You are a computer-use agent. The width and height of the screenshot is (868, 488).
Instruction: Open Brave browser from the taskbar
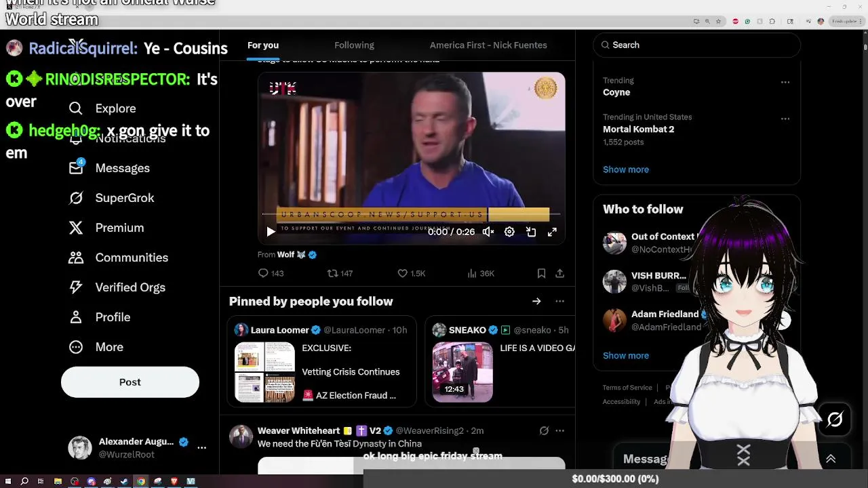pos(174,482)
